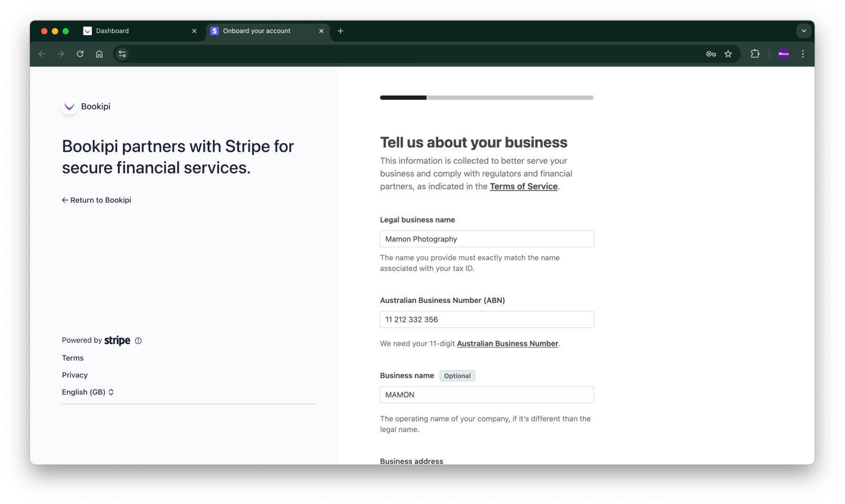Viewport: 845px width, 504px height.
Task: Click the Bookipi logo icon
Action: (69, 106)
